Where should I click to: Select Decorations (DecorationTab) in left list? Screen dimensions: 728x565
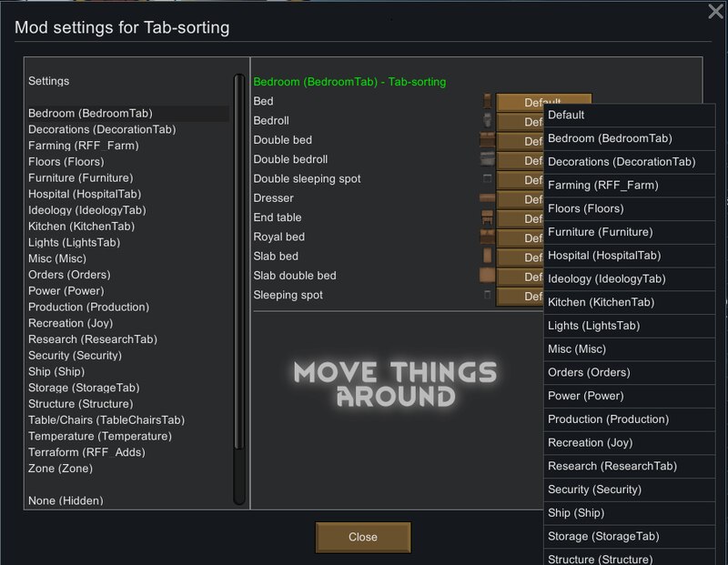pyautogui.click(x=102, y=129)
